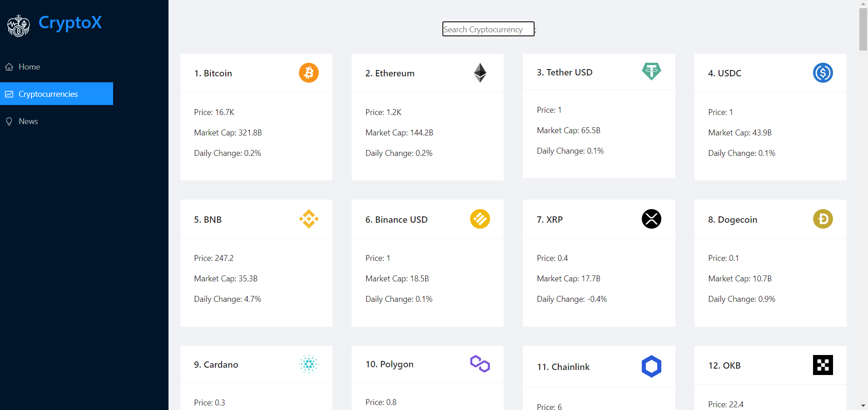
Task: Click OKB's Price: 22.4 text
Action: (726, 405)
